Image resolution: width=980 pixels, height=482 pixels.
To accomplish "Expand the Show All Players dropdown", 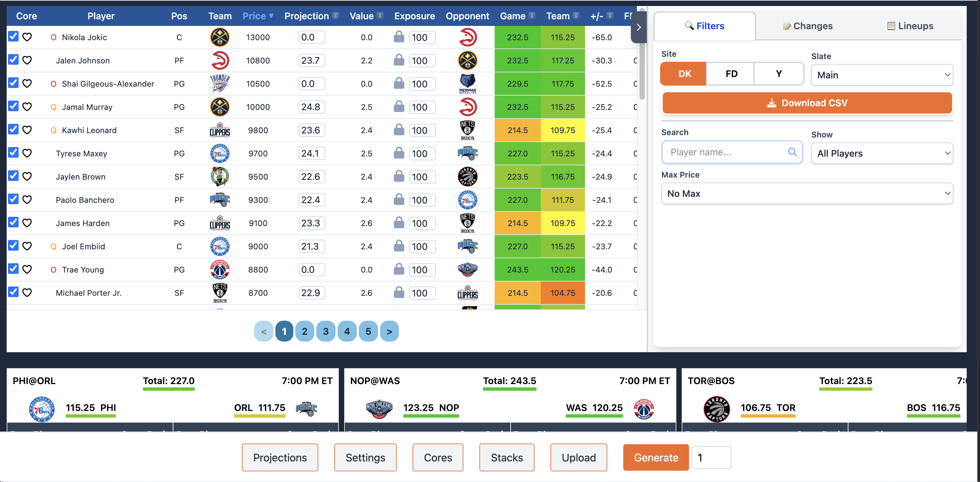I will [x=881, y=153].
